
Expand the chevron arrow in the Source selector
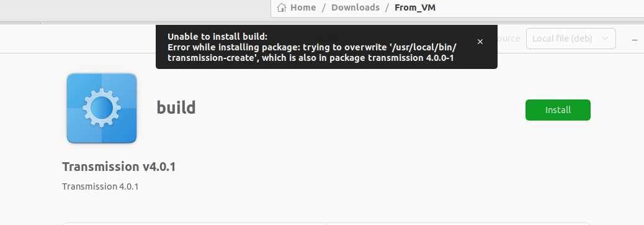[604, 39]
